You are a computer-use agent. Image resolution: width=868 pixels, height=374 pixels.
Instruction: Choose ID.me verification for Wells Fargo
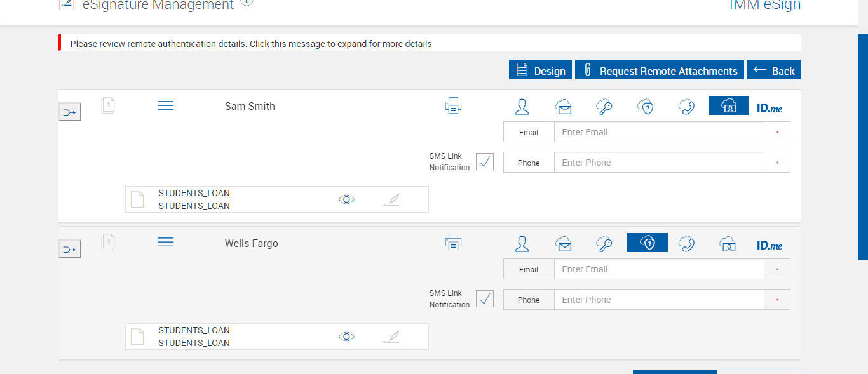770,245
